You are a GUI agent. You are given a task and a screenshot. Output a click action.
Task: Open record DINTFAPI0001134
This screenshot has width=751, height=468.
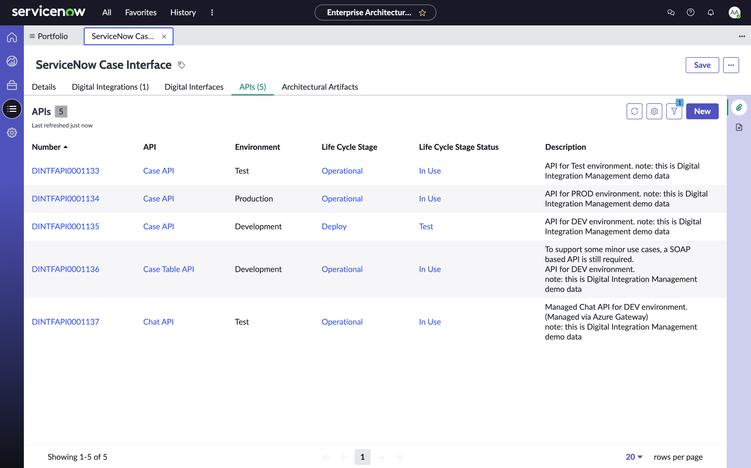coord(66,199)
